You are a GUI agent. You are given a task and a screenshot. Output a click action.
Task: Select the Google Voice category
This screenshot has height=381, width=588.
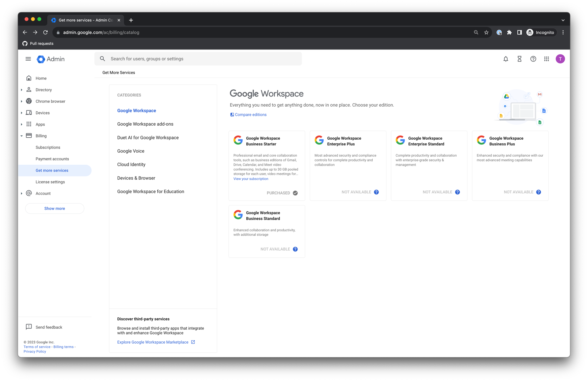[131, 151]
